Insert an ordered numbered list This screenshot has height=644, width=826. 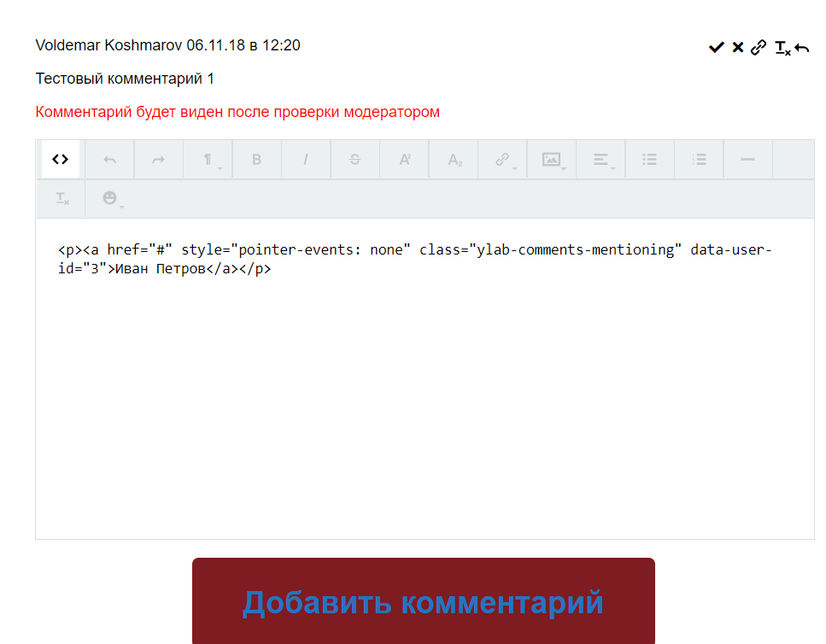point(700,160)
